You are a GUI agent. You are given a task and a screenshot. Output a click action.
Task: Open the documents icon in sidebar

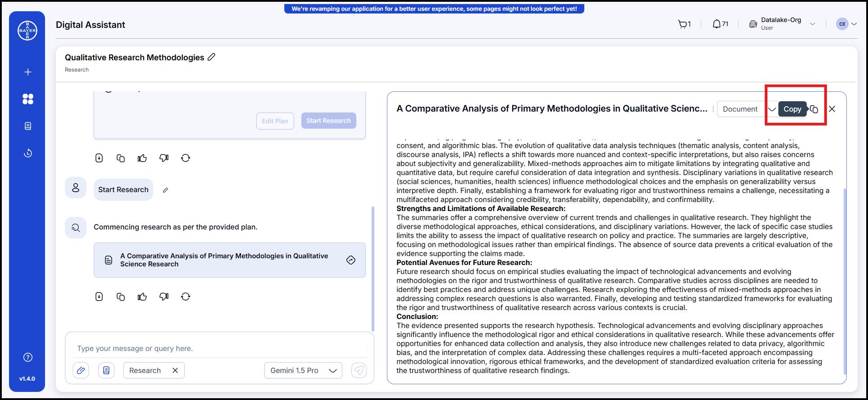(28, 126)
